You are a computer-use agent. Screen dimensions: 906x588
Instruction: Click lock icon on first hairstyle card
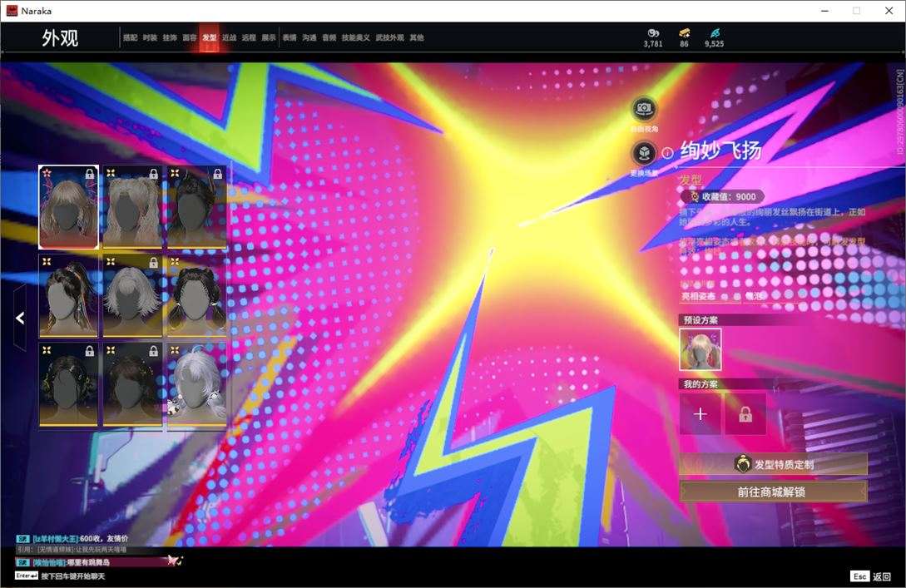[x=90, y=174]
